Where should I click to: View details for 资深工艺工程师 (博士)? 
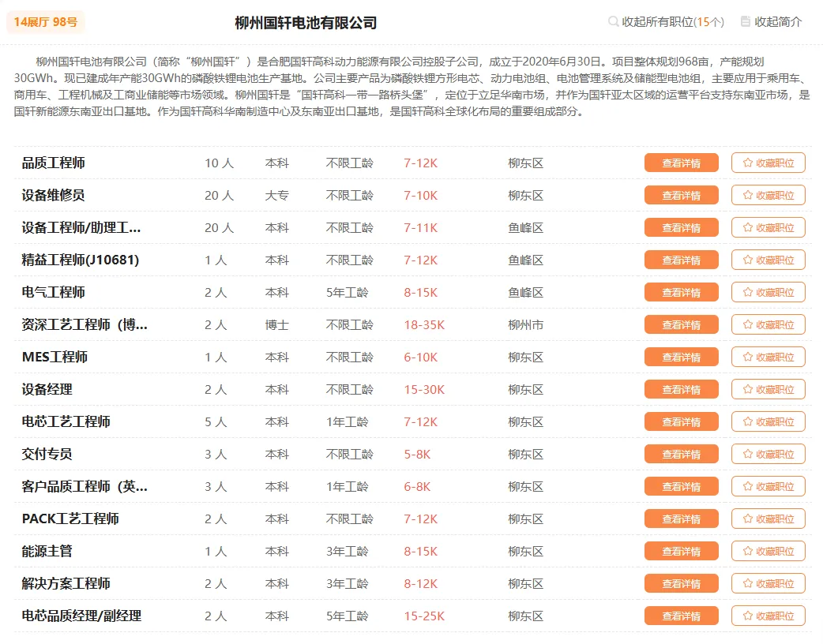[x=682, y=324]
